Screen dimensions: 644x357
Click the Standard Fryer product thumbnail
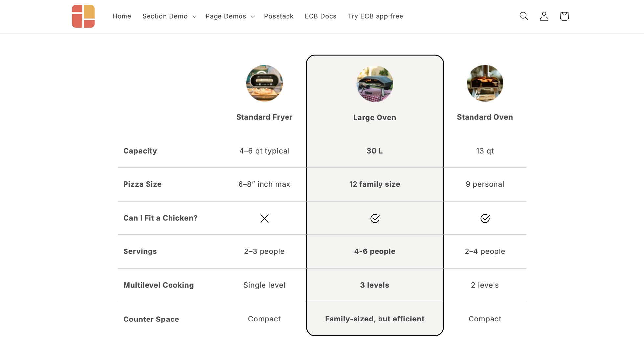point(264,83)
